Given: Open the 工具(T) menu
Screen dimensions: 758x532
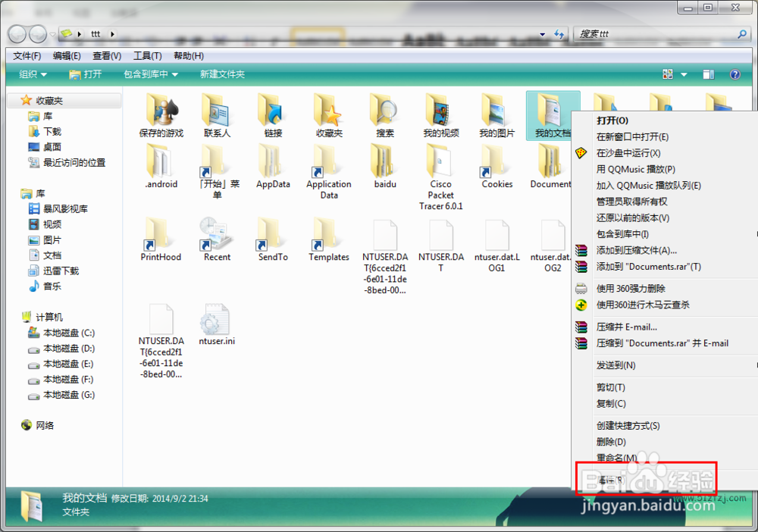Looking at the screenshot, I should pos(148,56).
